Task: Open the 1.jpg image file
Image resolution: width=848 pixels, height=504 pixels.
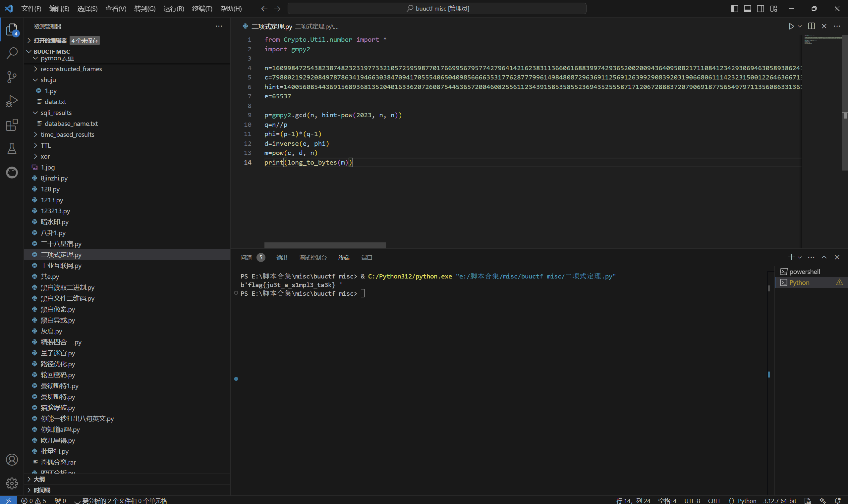Action: tap(127, 167)
